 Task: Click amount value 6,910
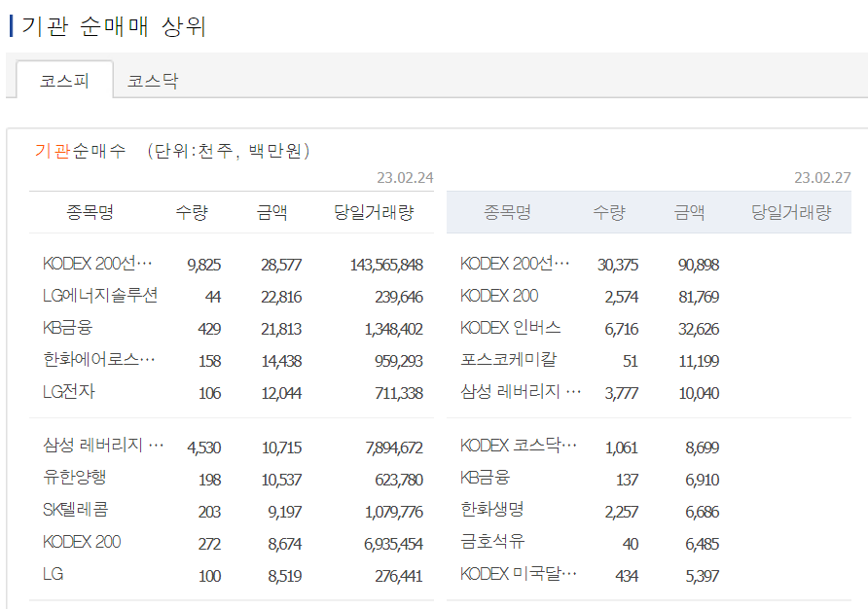coord(702,480)
